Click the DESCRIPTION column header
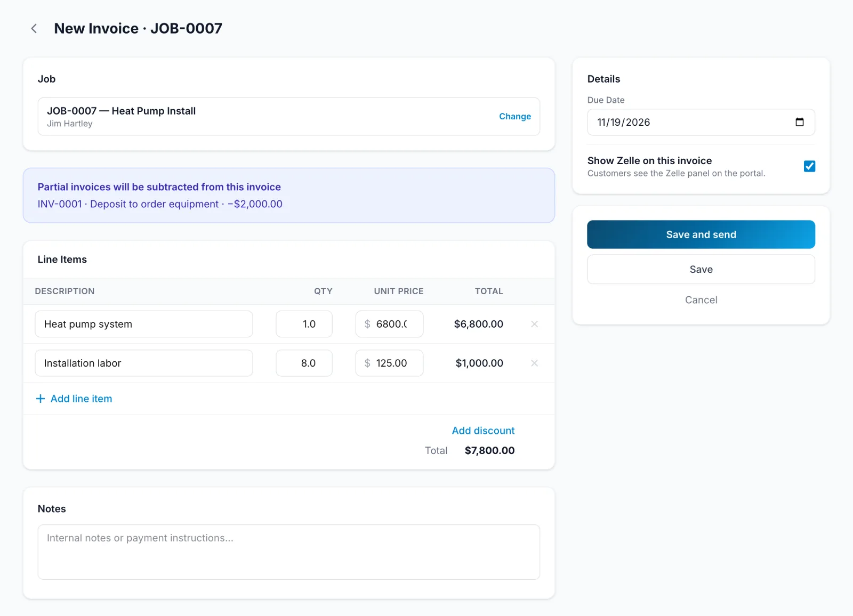853x616 pixels. tap(65, 291)
